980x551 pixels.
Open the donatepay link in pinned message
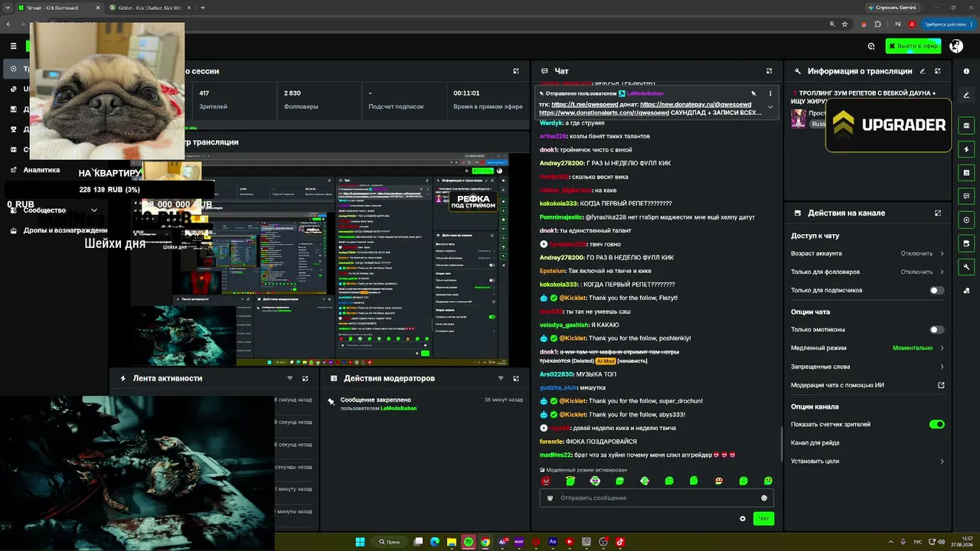pyautogui.click(x=695, y=104)
